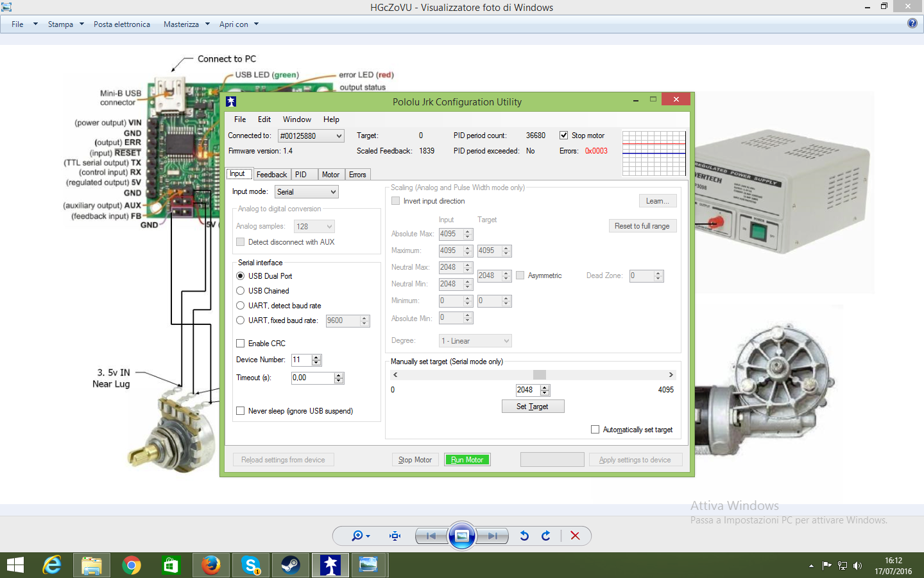Enable Never sleep (ignore USB suspend)

[x=240, y=411]
